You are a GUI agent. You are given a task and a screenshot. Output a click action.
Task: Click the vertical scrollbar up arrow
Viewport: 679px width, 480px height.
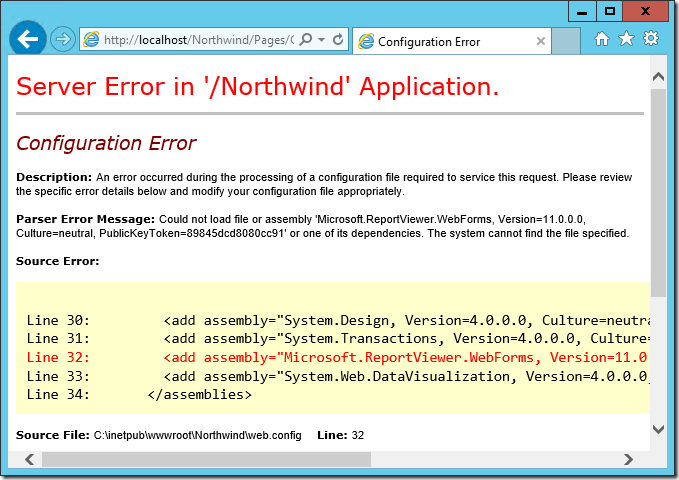[x=658, y=77]
